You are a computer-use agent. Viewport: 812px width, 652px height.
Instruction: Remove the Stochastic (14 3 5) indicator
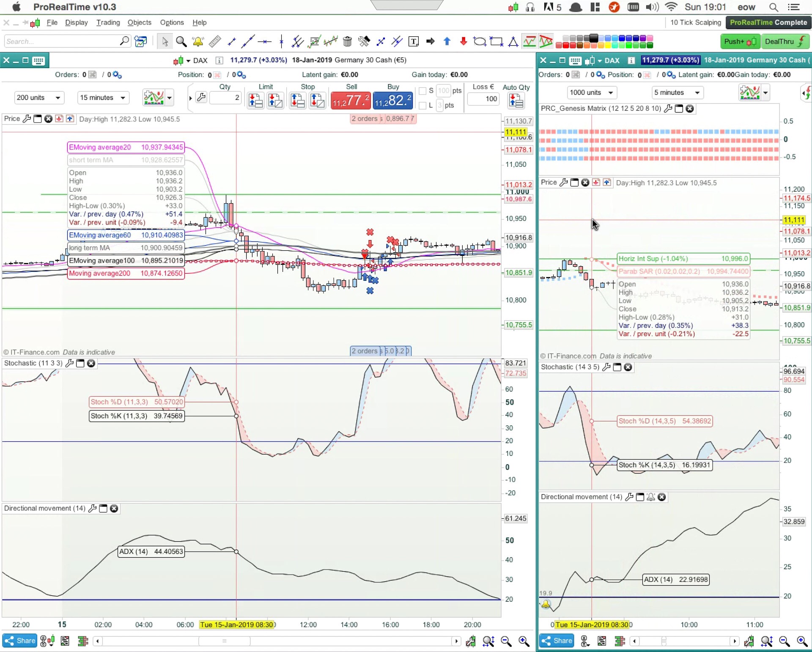tap(628, 367)
